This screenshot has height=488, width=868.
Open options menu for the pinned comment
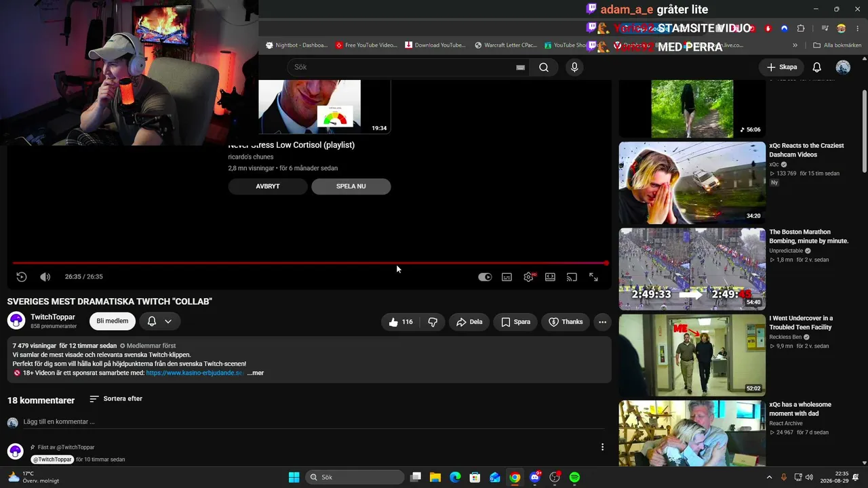point(602,447)
